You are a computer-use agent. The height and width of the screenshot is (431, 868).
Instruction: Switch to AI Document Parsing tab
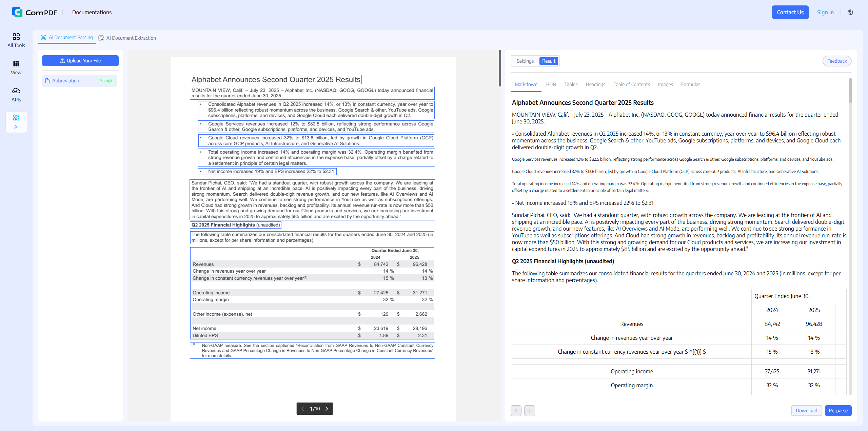67,37
